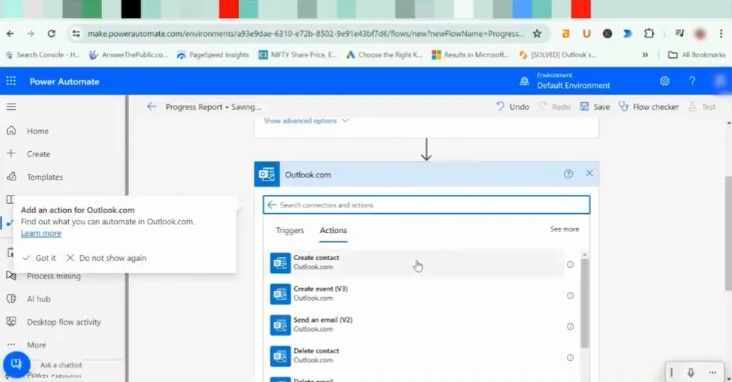
Task: Click See more actions
Action: pos(564,229)
